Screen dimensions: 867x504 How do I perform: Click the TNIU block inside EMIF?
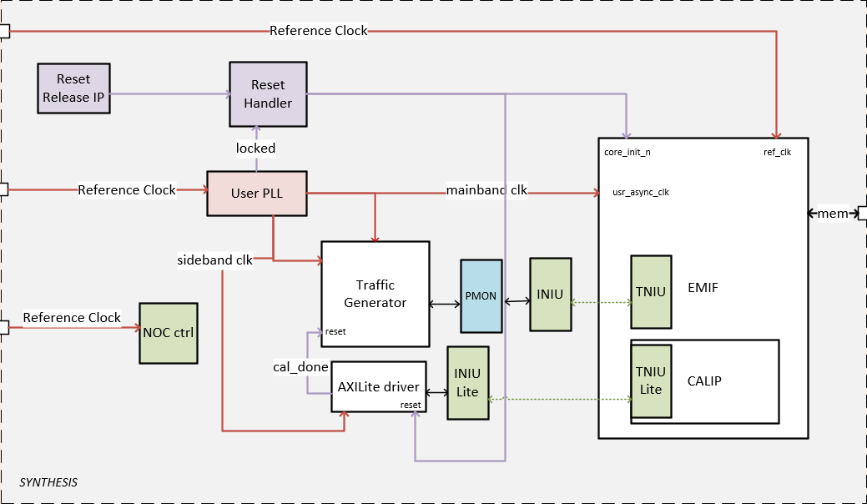[651, 292]
